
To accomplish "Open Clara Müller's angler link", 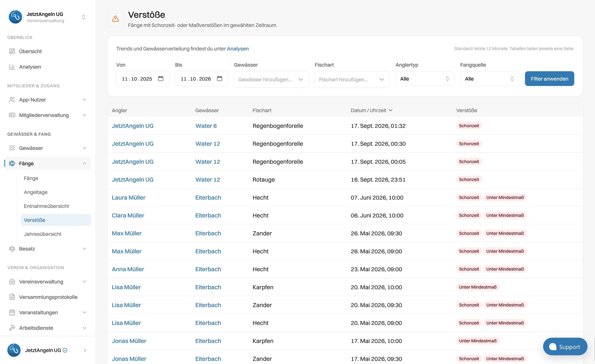I will (x=128, y=215).
